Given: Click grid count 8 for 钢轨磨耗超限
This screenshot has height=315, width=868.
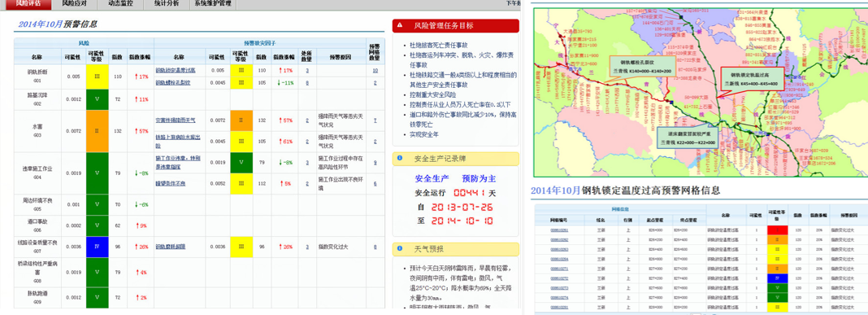Looking at the screenshot, I should pyautogui.click(x=375, y=247).
